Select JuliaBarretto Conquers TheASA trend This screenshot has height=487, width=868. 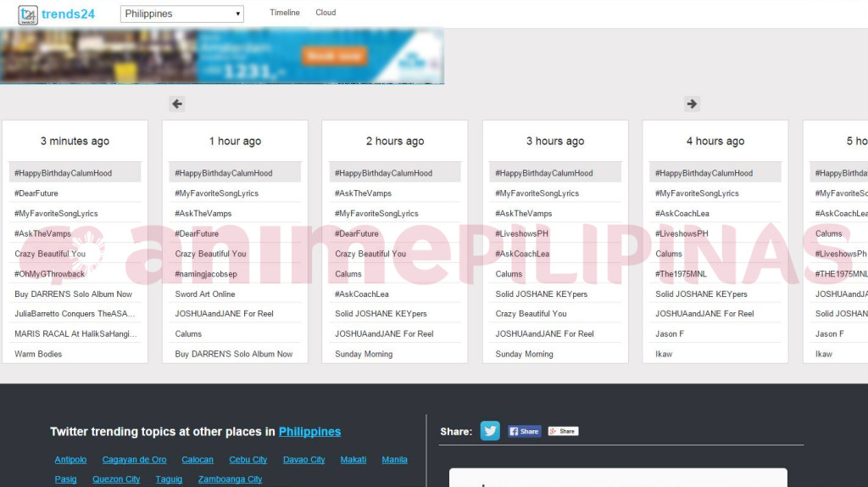point(75,314)
